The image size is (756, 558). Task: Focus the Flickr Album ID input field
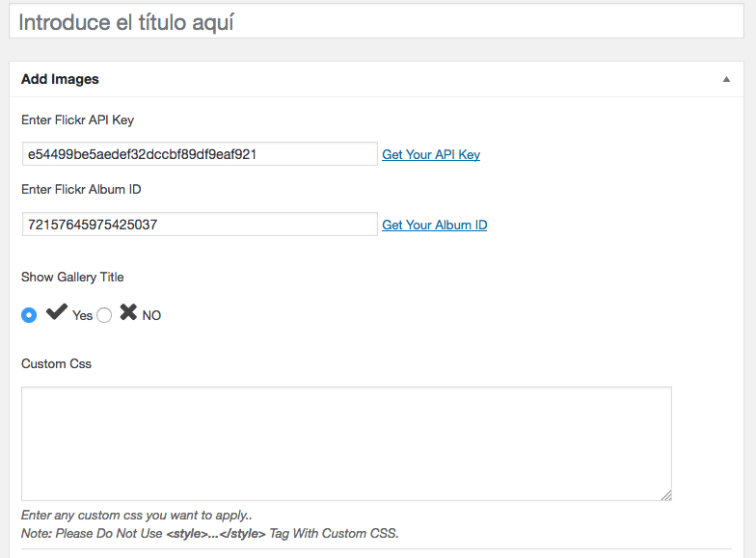click(200, 225)
